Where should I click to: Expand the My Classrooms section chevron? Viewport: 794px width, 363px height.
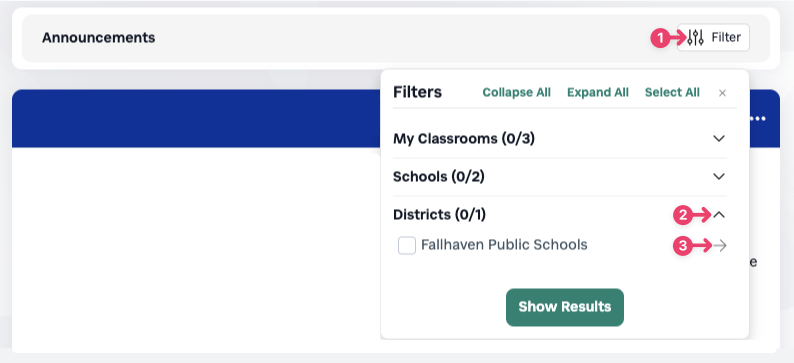719,138
